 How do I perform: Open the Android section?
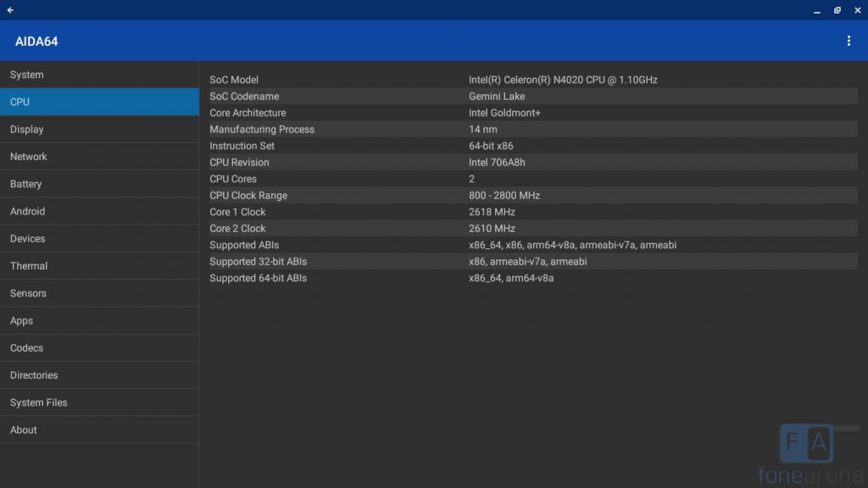tap(99, 211)
